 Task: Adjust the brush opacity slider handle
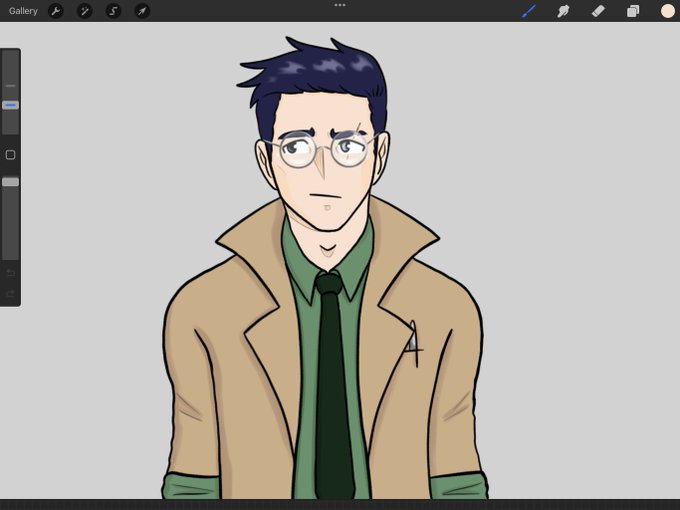point(10,182)
